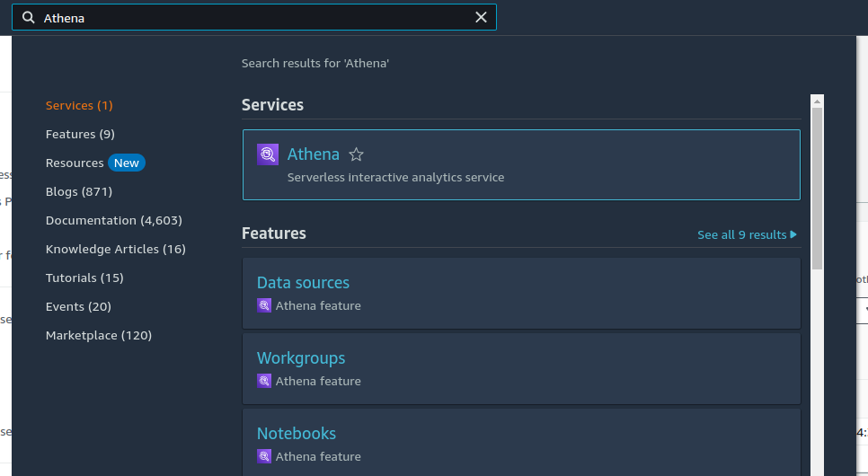The width and height of the screenshot is (868, 476).
Task: Open the Athena service icon
Action: (268, 154)
